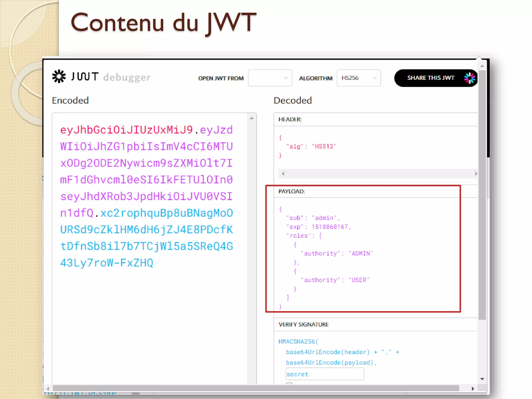Click the PAYLOAD: section label

click(292, 191)
